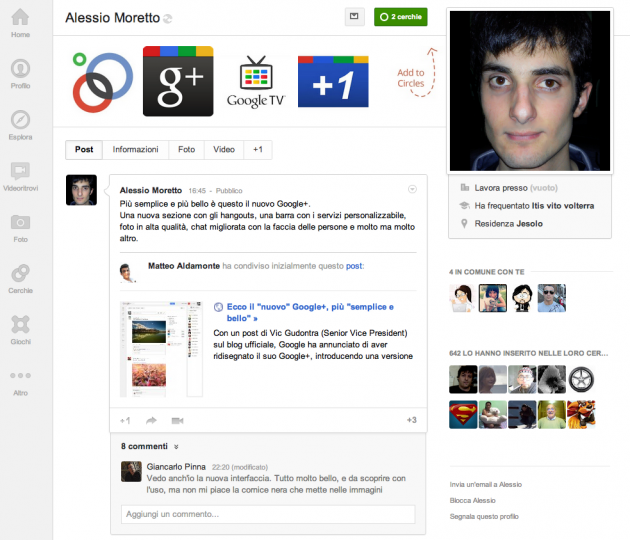This screenshot has width=630, height=540.
Task: Switch to the Foto tab
Action: (186, 149)
